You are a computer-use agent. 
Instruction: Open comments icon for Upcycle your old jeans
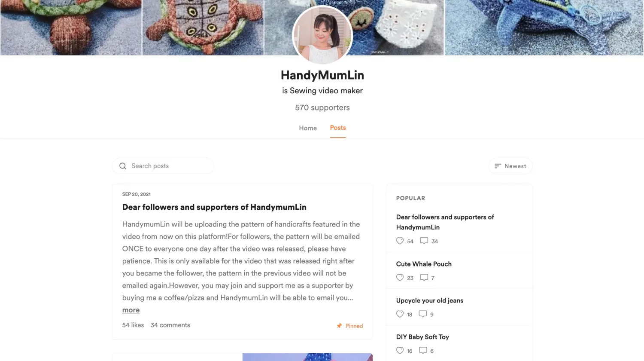(423, 314)
